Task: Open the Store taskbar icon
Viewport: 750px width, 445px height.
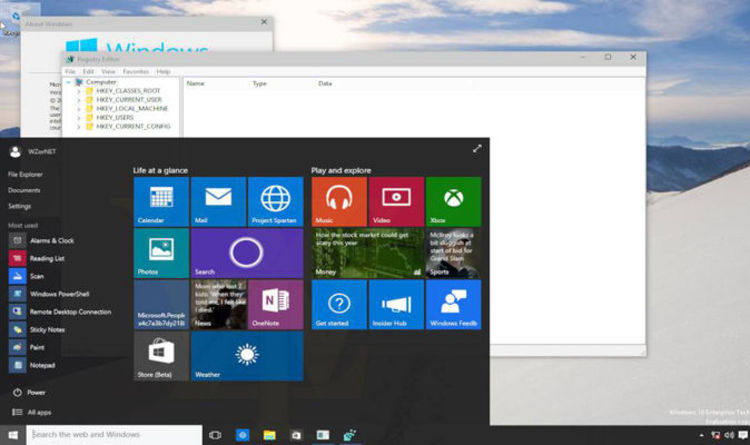Action: point(296,435)
